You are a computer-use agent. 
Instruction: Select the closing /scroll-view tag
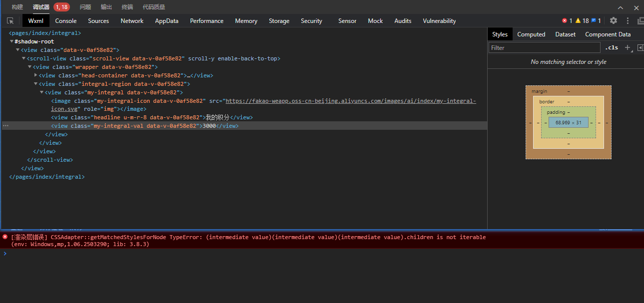click(50, 160)
